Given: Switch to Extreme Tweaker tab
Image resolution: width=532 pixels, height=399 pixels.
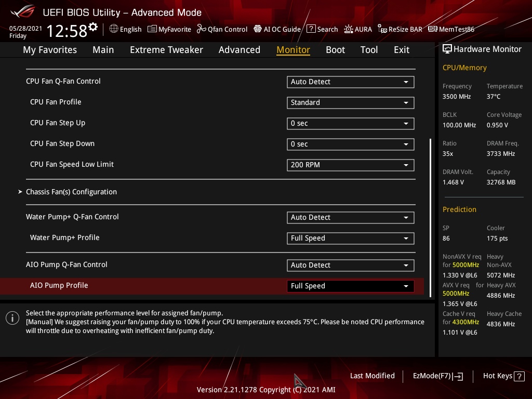Looking at the screenshot, I should pos(166,50).
